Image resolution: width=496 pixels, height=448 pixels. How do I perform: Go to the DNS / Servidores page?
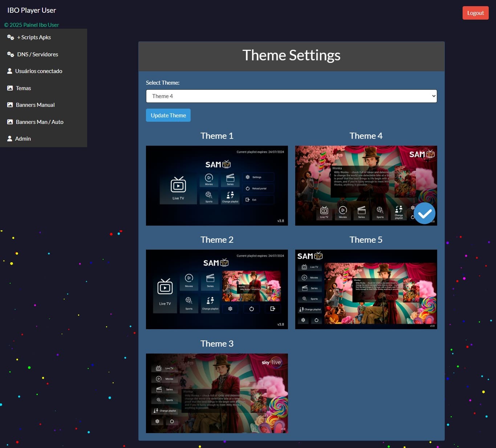[37, 55]
